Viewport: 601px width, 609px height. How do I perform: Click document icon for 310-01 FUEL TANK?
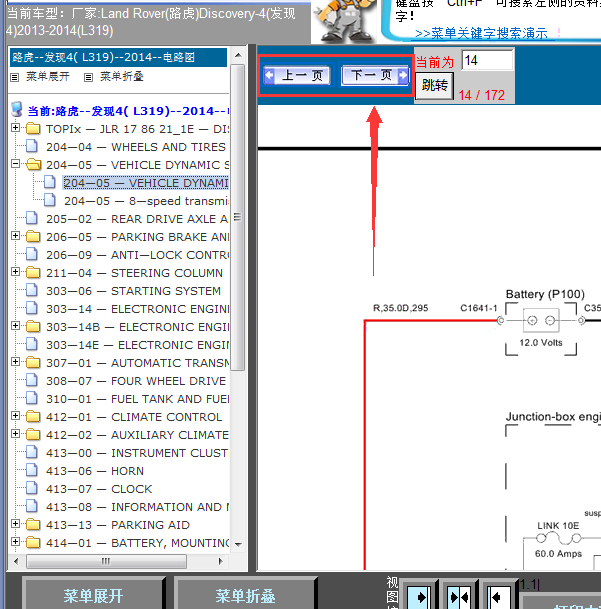32,398
